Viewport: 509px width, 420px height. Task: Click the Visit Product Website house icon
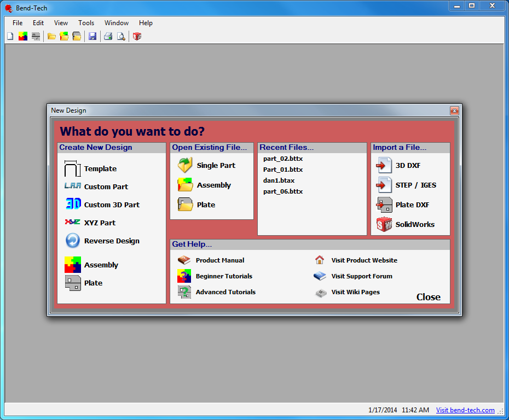point(320,260)
